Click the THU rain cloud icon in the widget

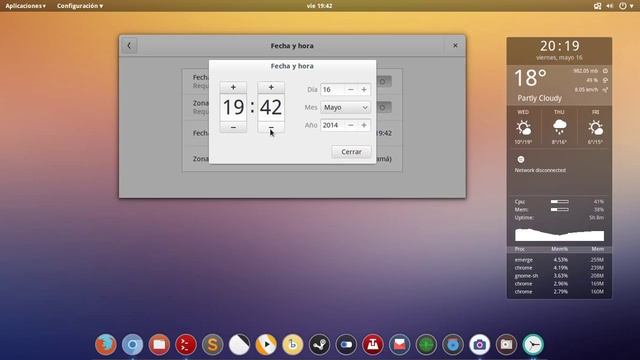(x=559, y=127)
